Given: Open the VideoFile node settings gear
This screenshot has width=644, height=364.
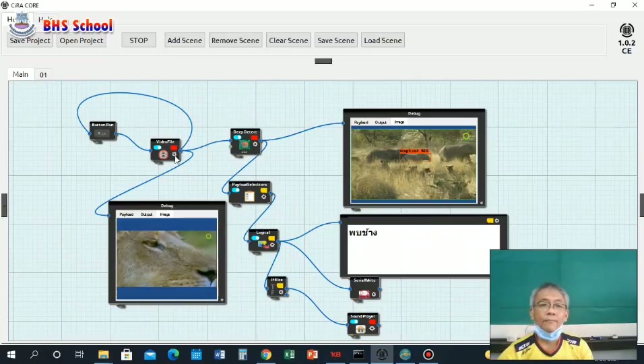Looking at the screenshot, I should click(x=174, y=154).
